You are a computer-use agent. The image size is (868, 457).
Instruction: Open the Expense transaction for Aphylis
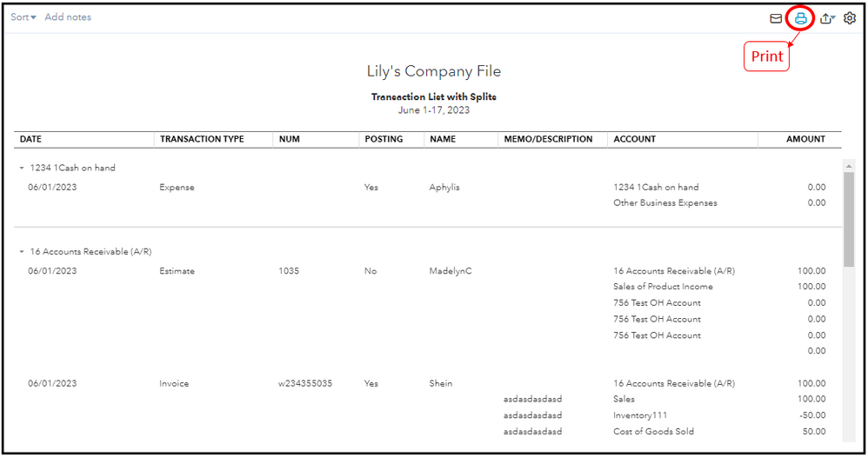click(x=177, y=188)
